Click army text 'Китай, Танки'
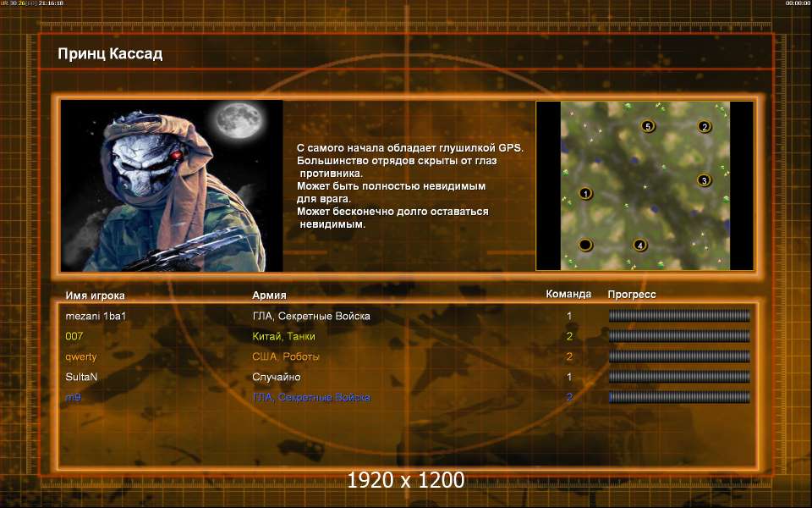The width and height of the screenshot is (812, 508). pos(284,336)
